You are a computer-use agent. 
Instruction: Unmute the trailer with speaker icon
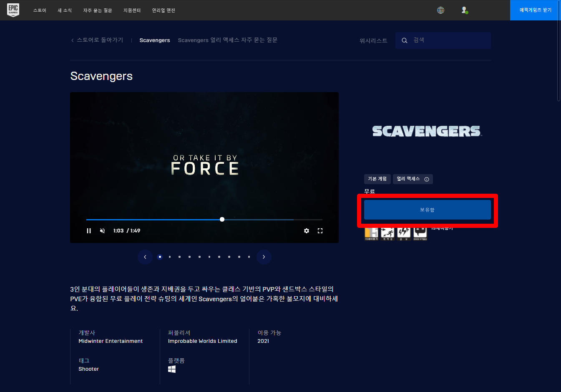102,231
